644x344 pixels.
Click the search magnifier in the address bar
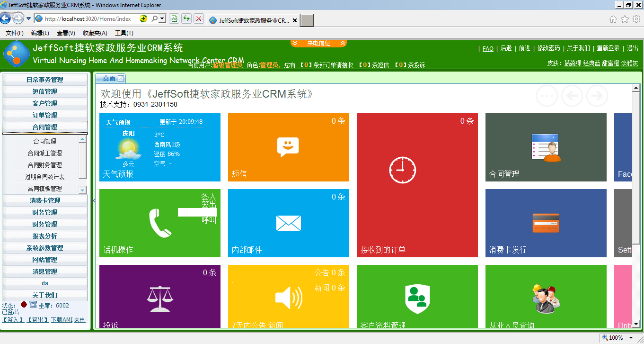click(155, 19)
